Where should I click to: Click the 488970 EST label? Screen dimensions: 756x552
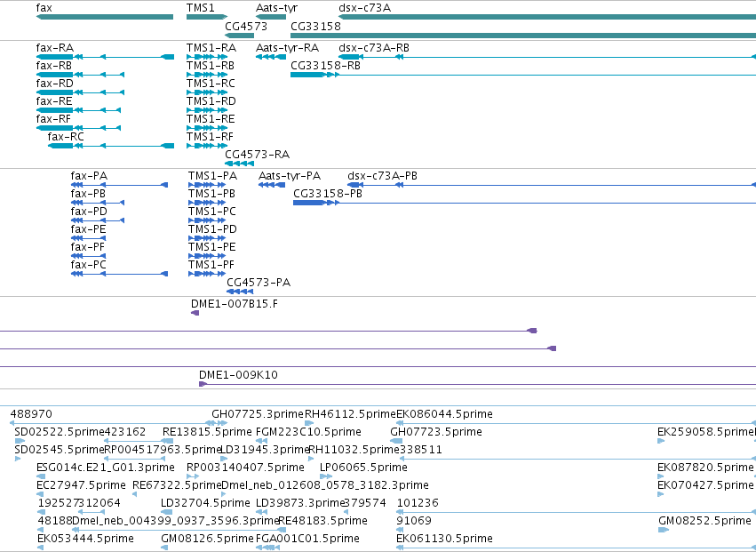pyautogui.click(x=31, y=414)
